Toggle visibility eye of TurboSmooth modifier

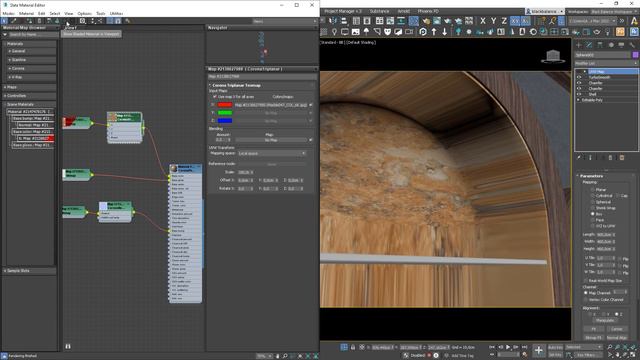579,77
